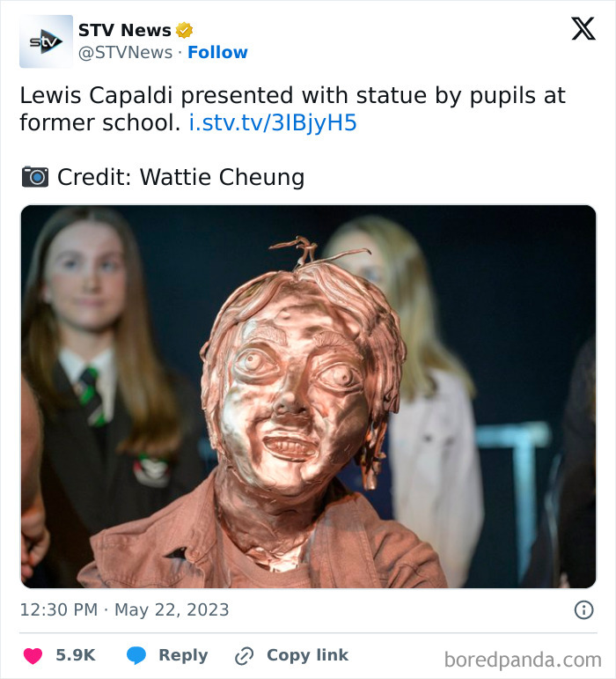Screen dimensions: 616x679
Task: Click the gold verified badge
Action: (184, 32)
